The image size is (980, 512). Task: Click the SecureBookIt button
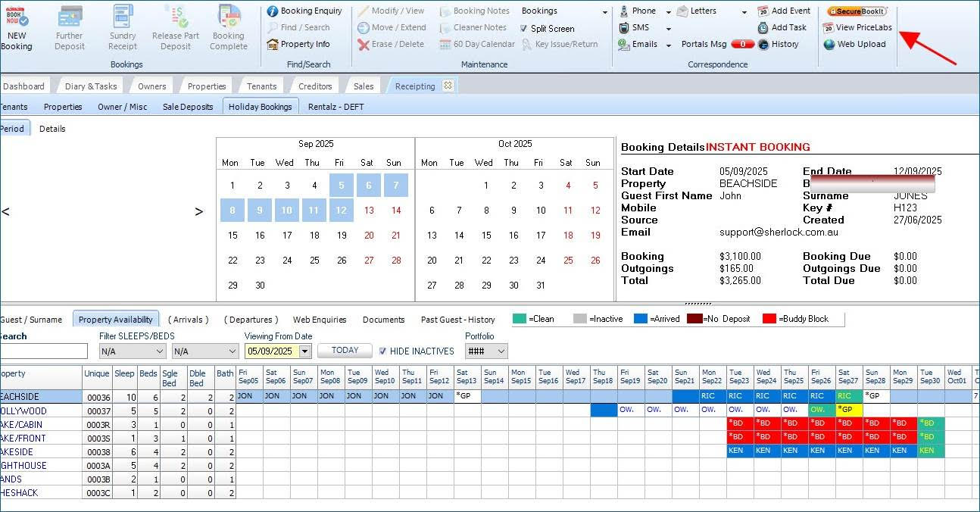(x=857, y=11)
